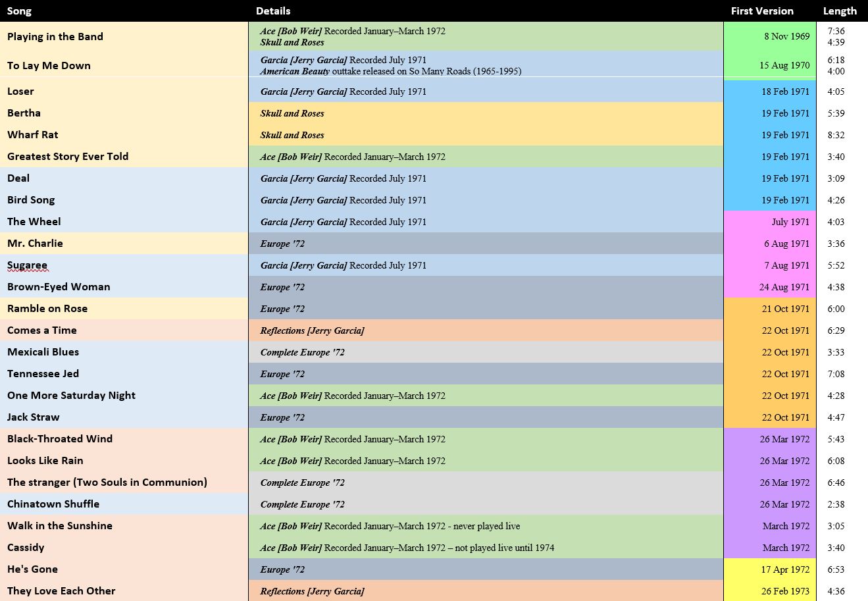Click the 'not played live until 1974' cell
Viewport: 868px width, 601px height.
[486, 547]
